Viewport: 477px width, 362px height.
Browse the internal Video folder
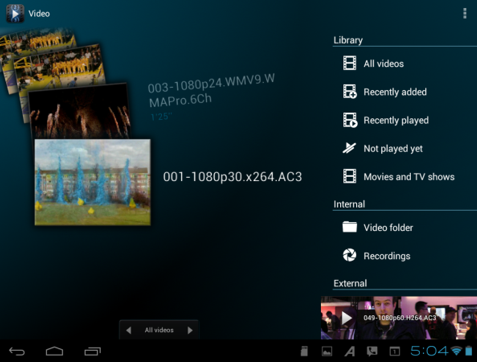point(405,227)
